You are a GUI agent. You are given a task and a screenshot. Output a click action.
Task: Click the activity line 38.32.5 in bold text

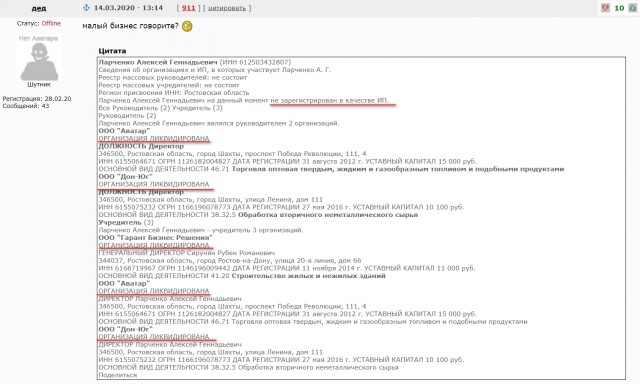tap(258, 215)
